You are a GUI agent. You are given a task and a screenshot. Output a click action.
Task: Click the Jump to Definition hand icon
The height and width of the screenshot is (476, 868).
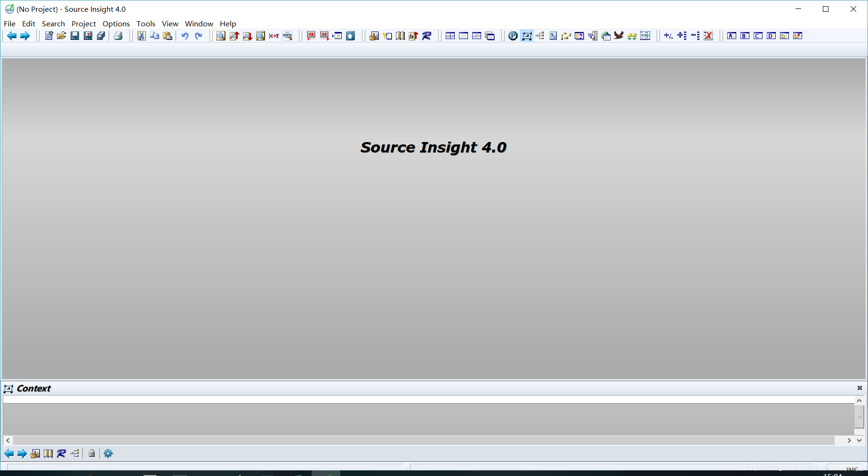coord(374,36)
